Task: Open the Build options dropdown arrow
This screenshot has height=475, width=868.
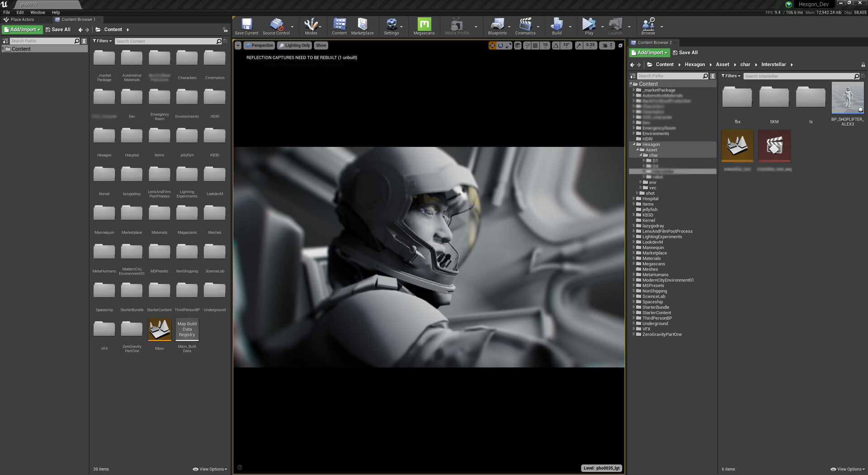Action: (570, 27)
